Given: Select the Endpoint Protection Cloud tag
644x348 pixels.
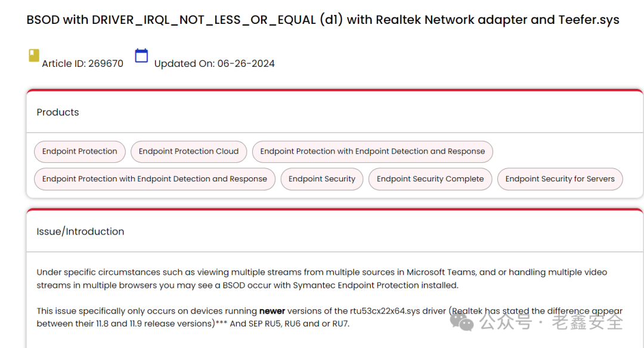Looking at the screenshot, I should (188, 152).
